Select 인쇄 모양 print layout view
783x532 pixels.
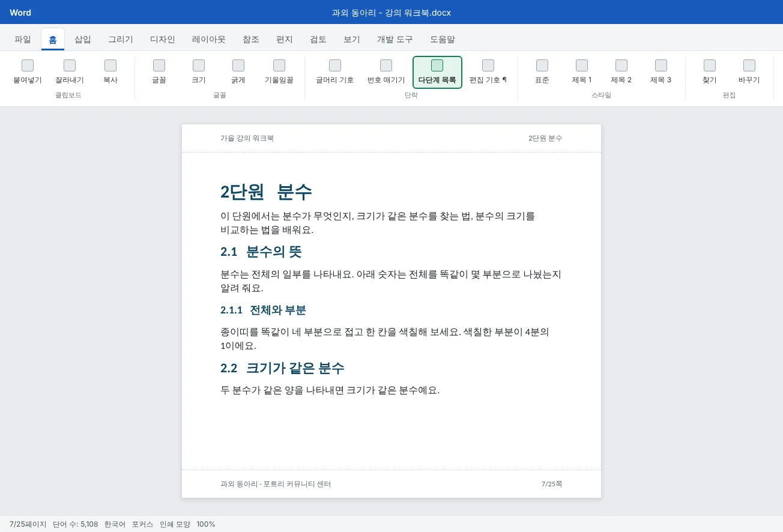pyautogui.click(x=175, y=524)
